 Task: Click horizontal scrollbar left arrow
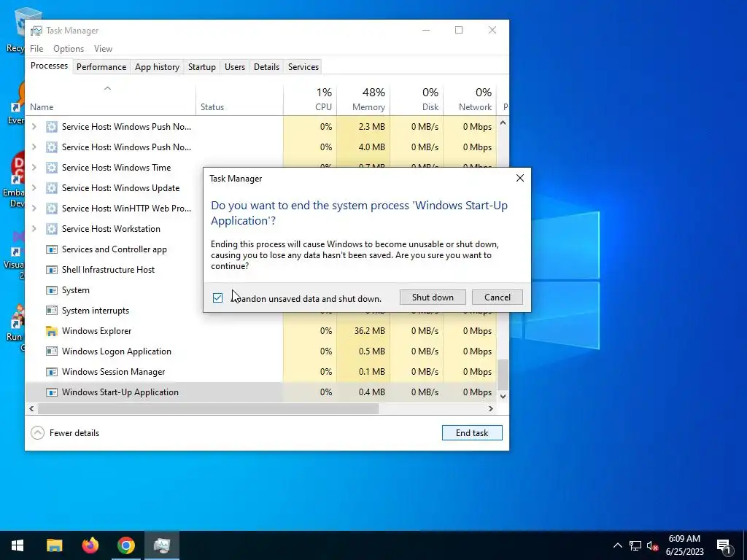[x=31, y=408]
